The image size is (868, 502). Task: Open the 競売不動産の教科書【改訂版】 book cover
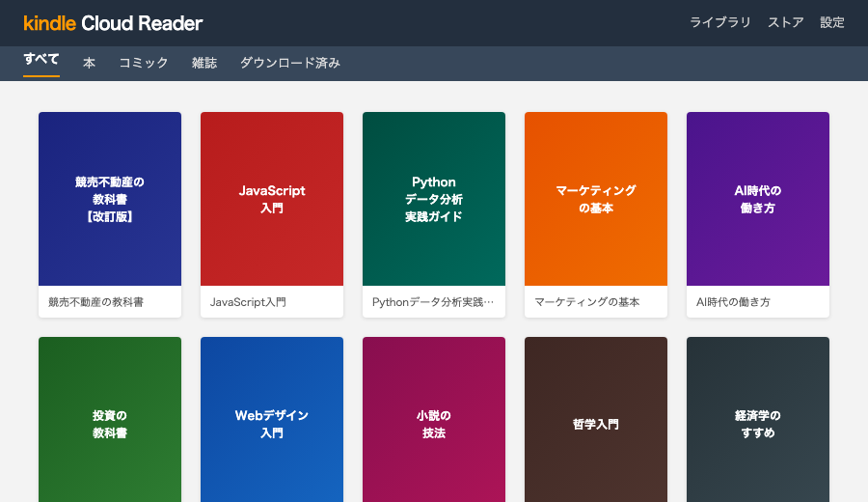(x=110, y=199)
